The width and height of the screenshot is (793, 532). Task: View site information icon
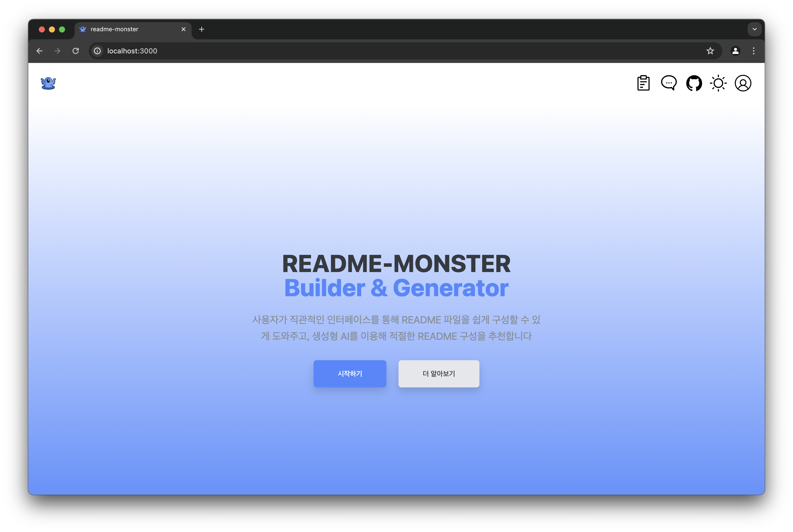point(98,51)
